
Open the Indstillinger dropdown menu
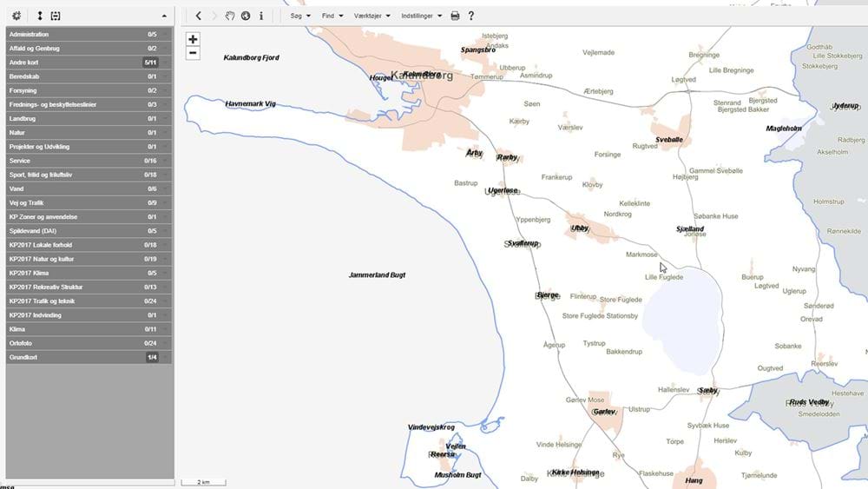pyautogui.click(x=422, y=16)
